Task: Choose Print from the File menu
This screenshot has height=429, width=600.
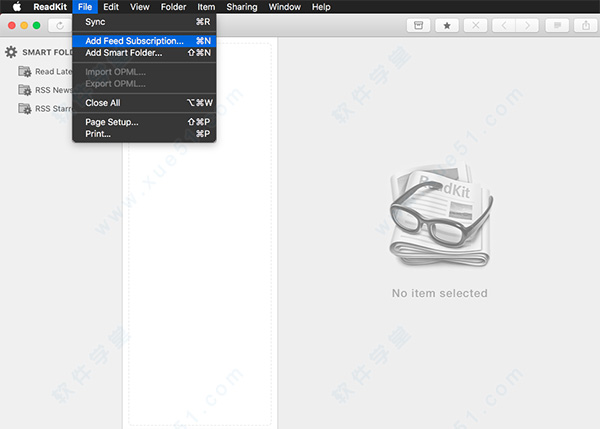Action: [144, 134]
